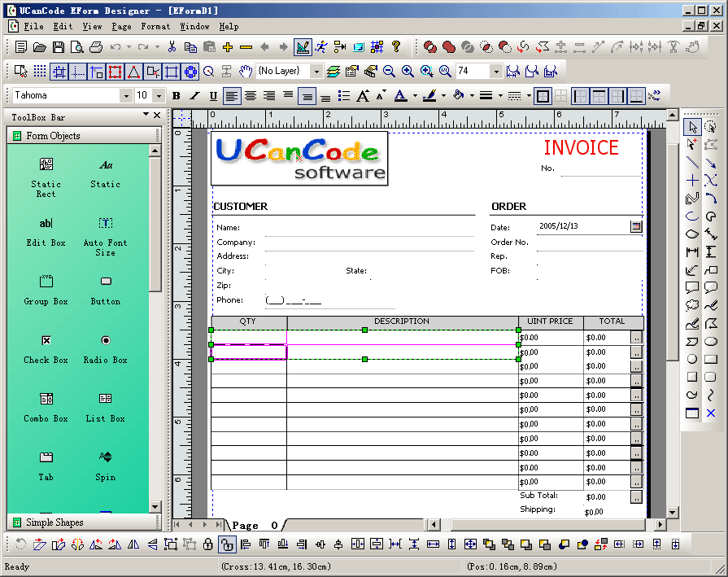Click the canvas vertical scrollbar down arrow
Screen dimensions: 728x577
[x=673, y=512]
